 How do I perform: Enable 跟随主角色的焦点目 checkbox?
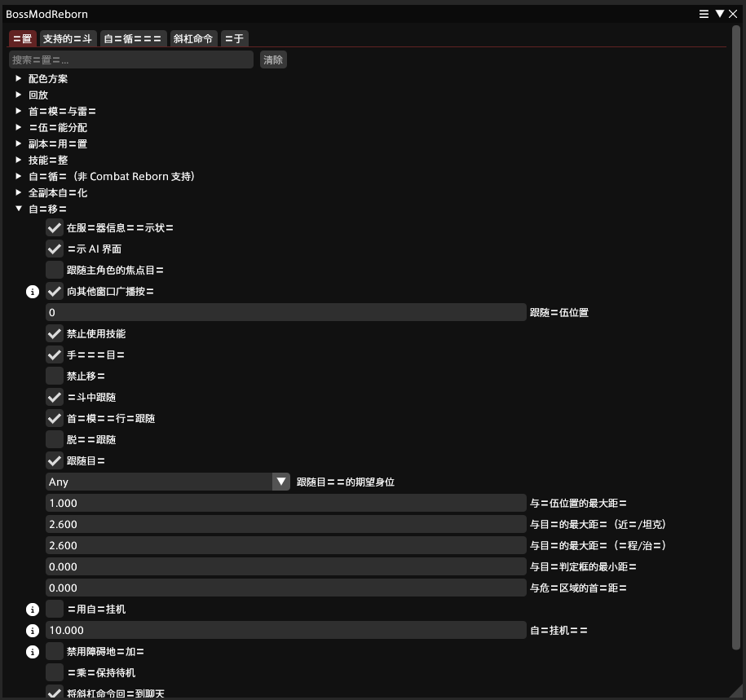[55, 270]
